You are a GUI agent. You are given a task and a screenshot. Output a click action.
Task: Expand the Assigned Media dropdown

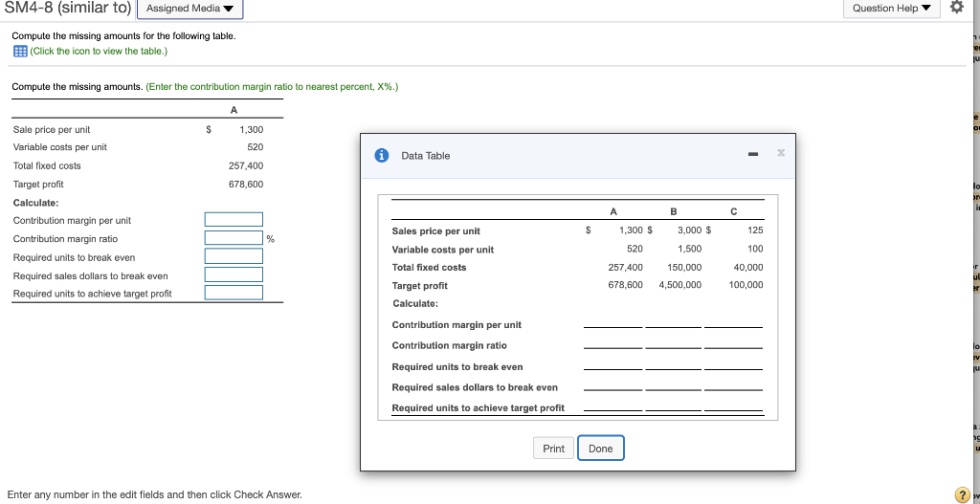tap(189, 8)
